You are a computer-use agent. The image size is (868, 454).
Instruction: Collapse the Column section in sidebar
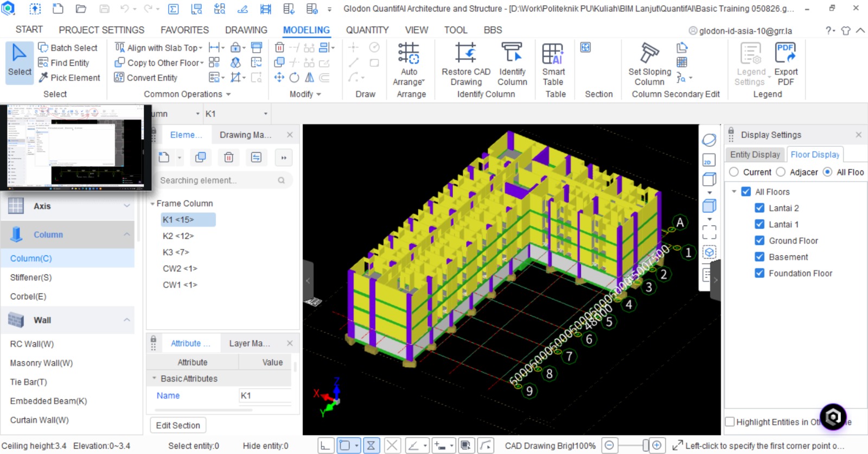pos(126,234)
